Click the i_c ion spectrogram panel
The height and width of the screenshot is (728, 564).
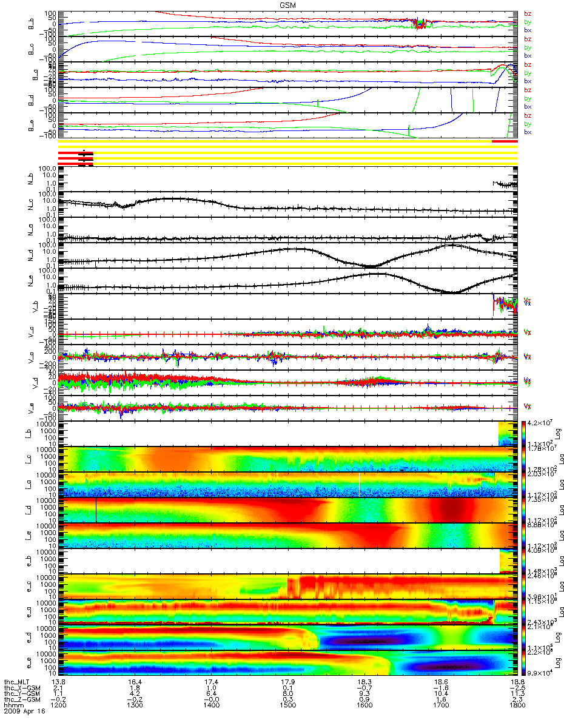pos(287,459)
